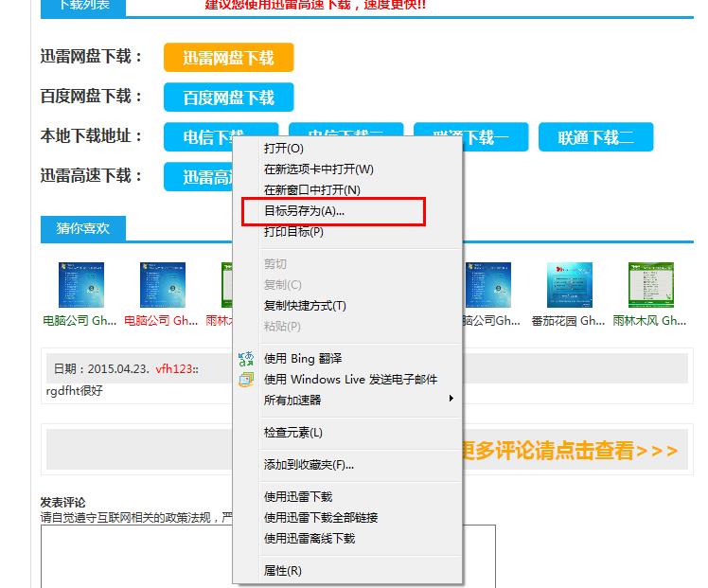Click inside the 发表评论 comment text box

pyautogui.click(x=133, y=554)
